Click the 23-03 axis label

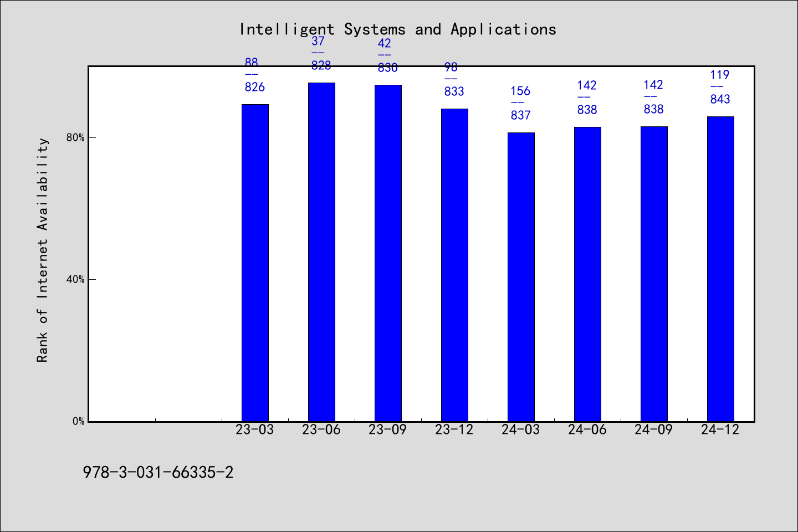coord(255,429)
